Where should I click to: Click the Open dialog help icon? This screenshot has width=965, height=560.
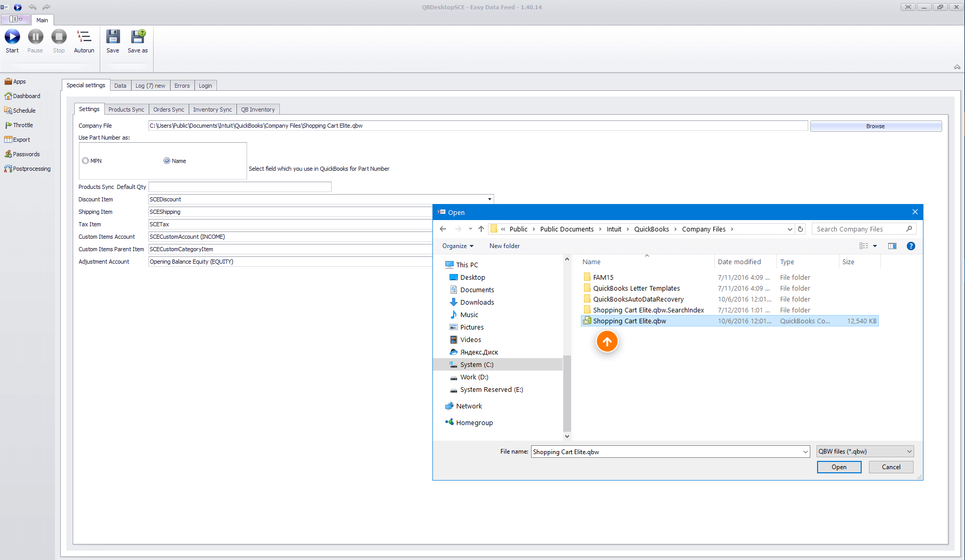point(911,246)
